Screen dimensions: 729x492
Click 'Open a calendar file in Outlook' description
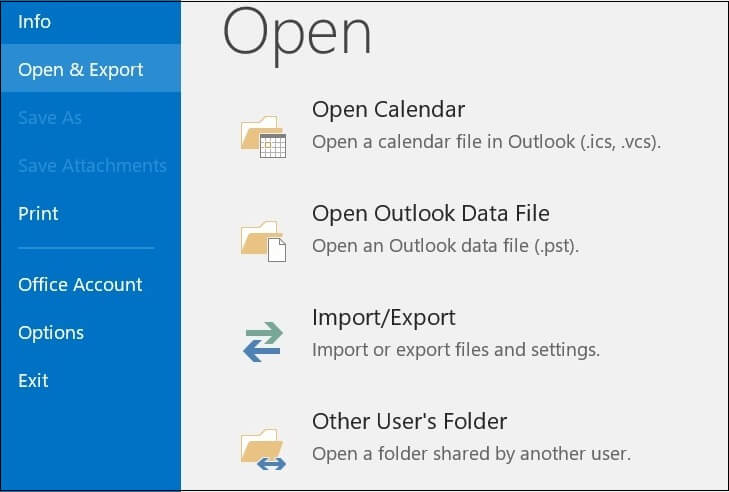(x=486, y=142)
